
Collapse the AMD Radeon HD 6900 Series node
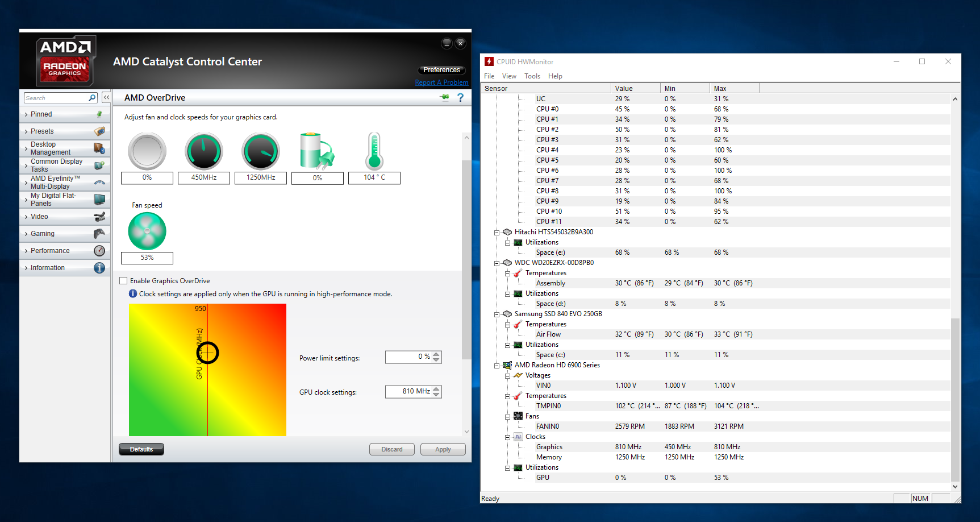point(497,366)
